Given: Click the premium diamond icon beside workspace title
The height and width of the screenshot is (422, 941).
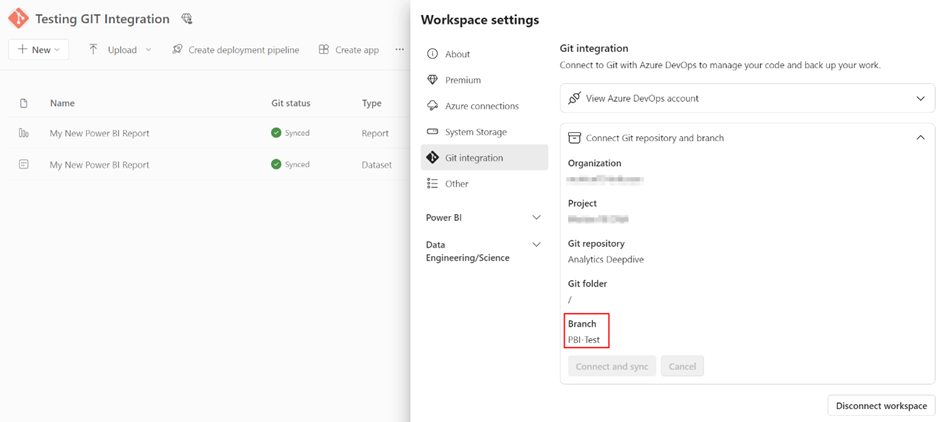Looking at the screenshot, I should pyautogui.click(x=187, y=19).
